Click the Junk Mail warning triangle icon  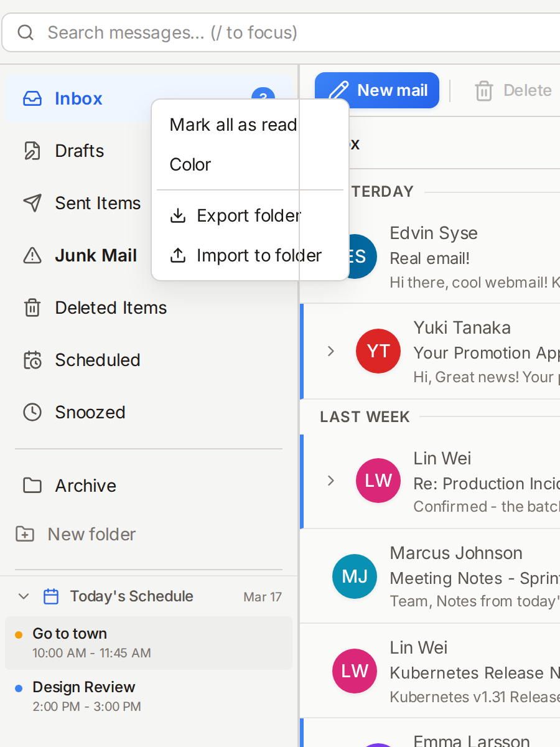tap(32, 255)
